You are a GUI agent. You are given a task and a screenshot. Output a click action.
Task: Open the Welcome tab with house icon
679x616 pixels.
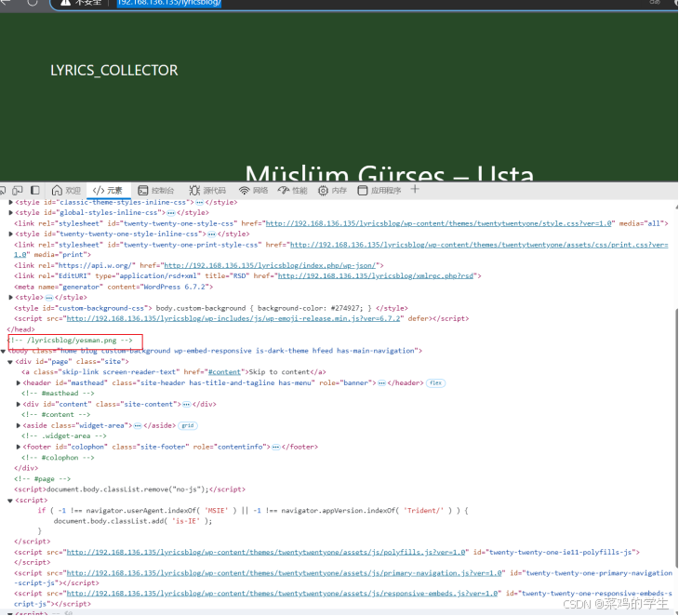pos(66,190)
